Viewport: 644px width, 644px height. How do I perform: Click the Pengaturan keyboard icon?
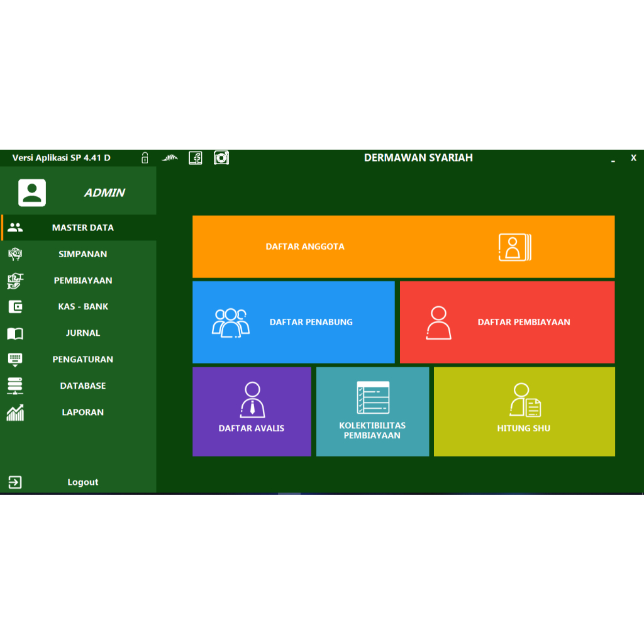[15, 360]
